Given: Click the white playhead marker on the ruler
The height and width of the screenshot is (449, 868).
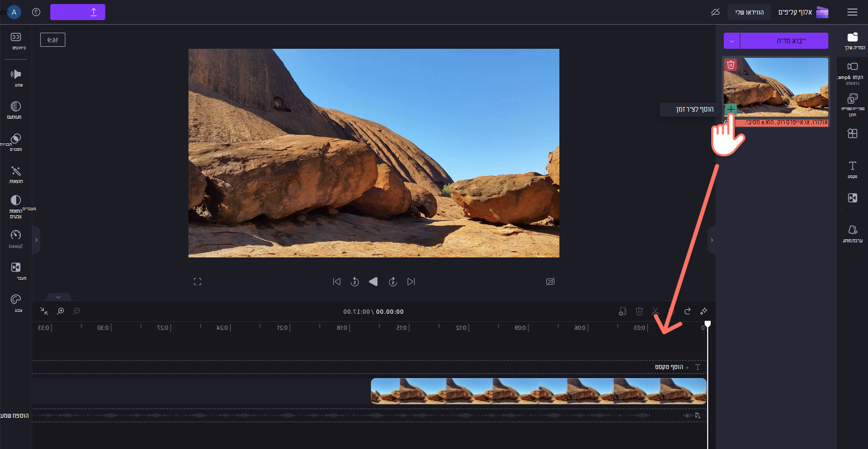Looking at the screenshot, I should tap(708, 324).
